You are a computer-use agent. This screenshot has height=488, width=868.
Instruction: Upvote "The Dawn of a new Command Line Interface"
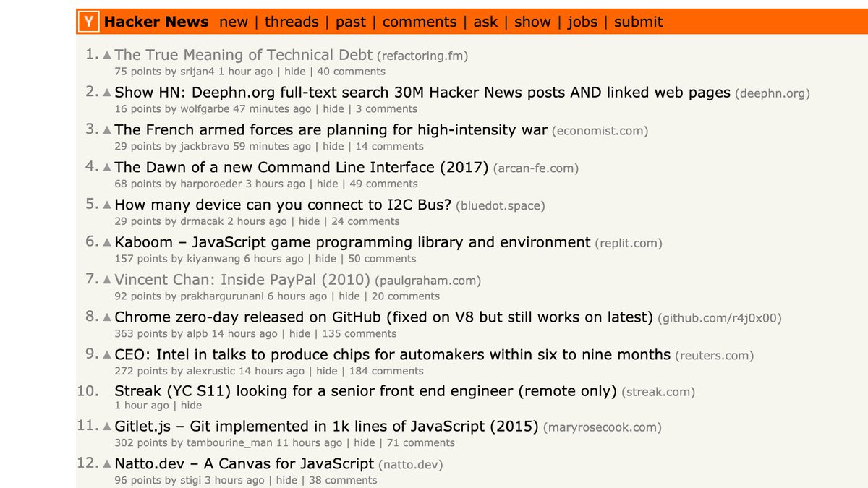[107, 168]
